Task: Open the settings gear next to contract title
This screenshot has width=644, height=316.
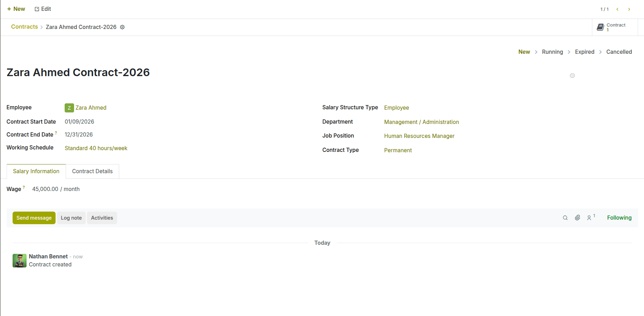Action: coord(122,27)
